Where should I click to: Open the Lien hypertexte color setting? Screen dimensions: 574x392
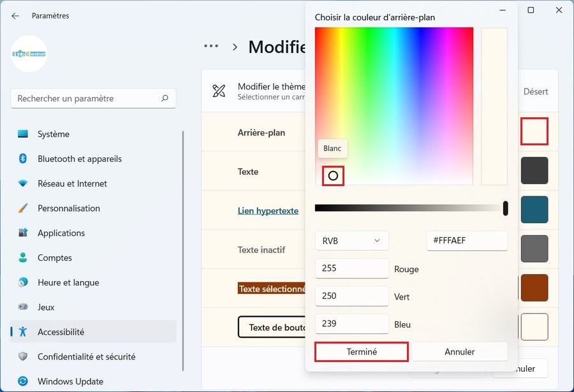point(268,210)
